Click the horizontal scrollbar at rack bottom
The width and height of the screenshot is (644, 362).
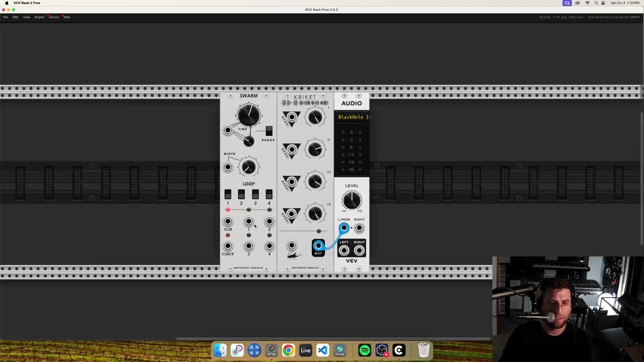click(335, 339)
